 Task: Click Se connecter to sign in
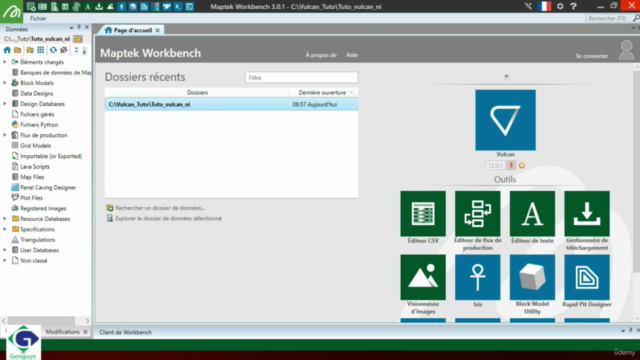[591, 56]
